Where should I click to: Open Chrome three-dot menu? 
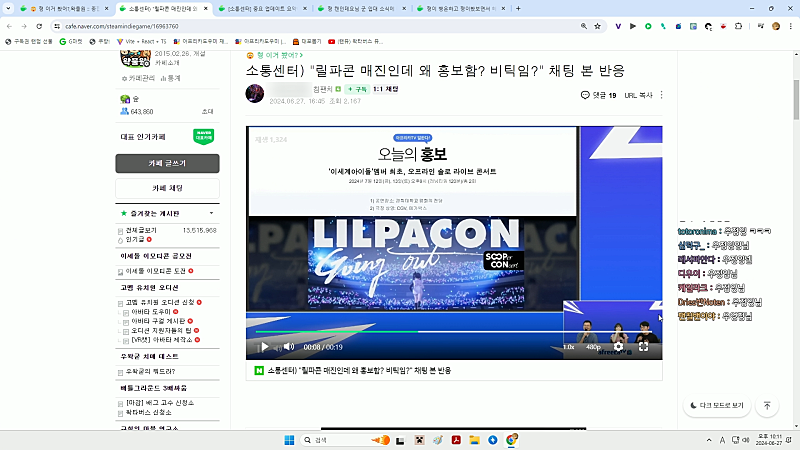(x=791, y=26)
